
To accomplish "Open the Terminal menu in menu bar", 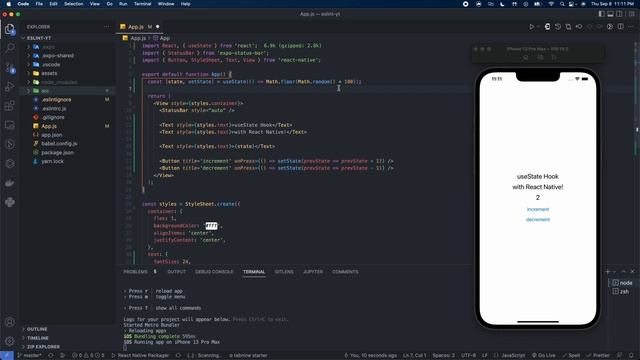I will [142, 4].
